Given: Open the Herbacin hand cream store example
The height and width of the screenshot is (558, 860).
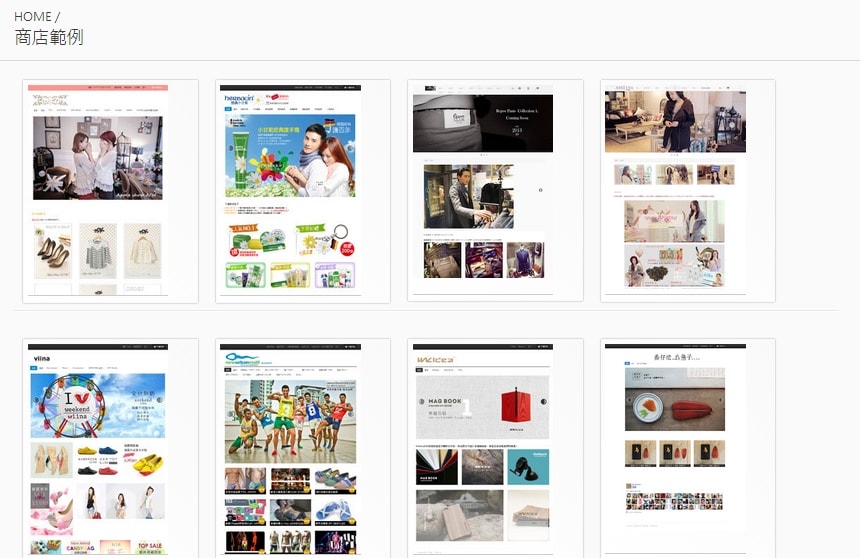Looking at the screenshot, I should tap(303, 191).
